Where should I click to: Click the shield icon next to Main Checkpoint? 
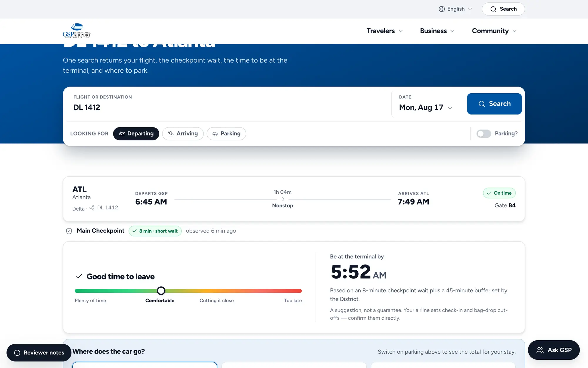pyautogui.click(x=69, y=231)
